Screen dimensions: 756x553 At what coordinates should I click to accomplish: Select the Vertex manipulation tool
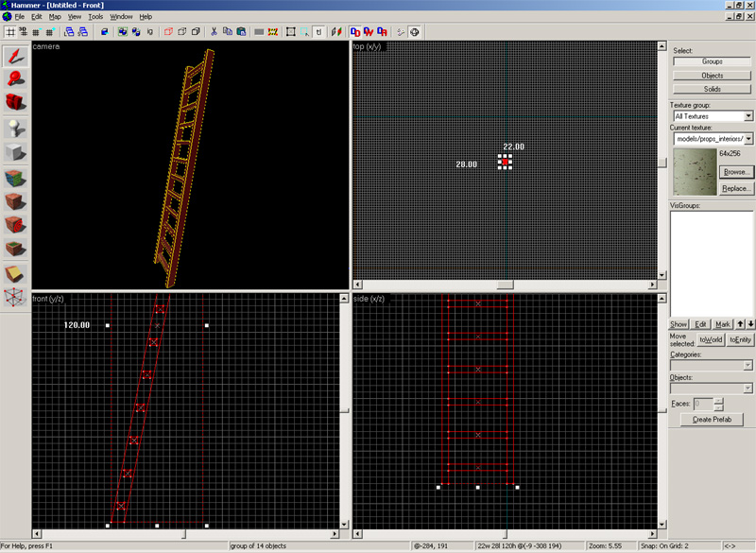[x=15, y=298]
